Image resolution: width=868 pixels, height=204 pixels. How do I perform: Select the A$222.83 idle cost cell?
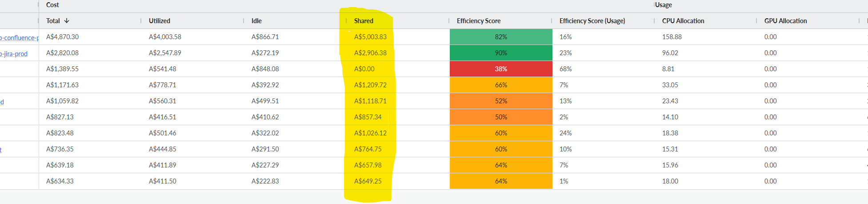click(265, 181)
